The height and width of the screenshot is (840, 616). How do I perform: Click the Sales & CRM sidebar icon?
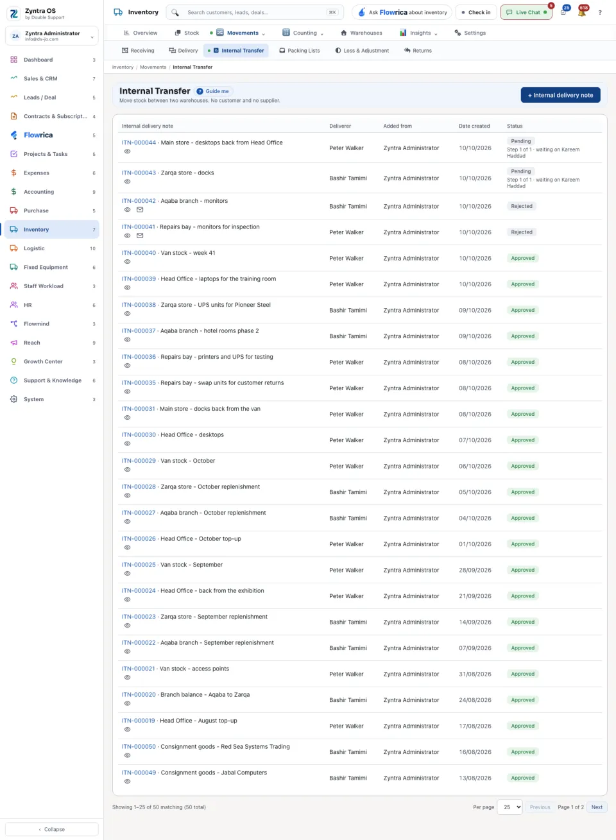(13, 78)
